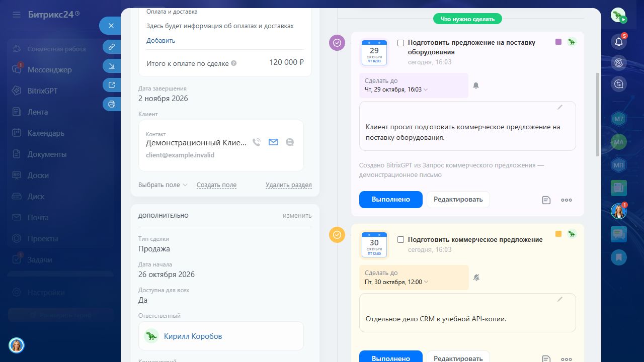Image resolution: width=644 pixels, height=362 pixels.
Task: Expand deadline dropdown Пт, 30 октября, 12:00
Action: point(396,282)
